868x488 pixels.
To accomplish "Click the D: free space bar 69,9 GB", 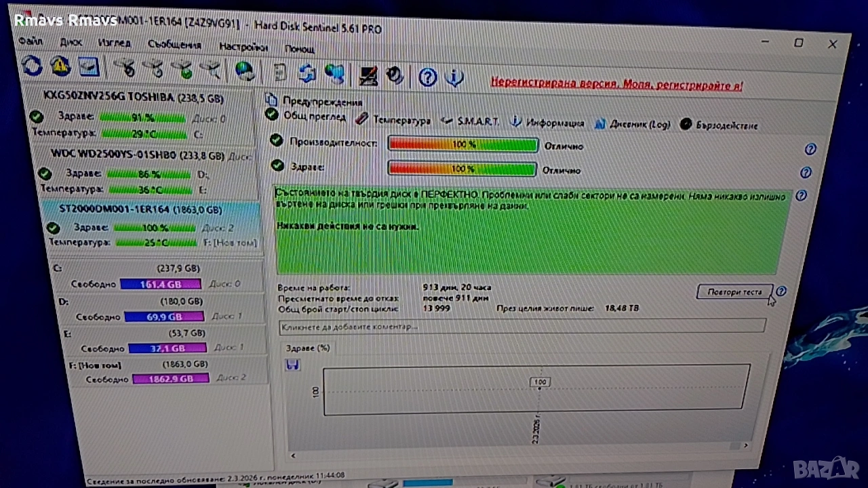I will pos(165,317).
